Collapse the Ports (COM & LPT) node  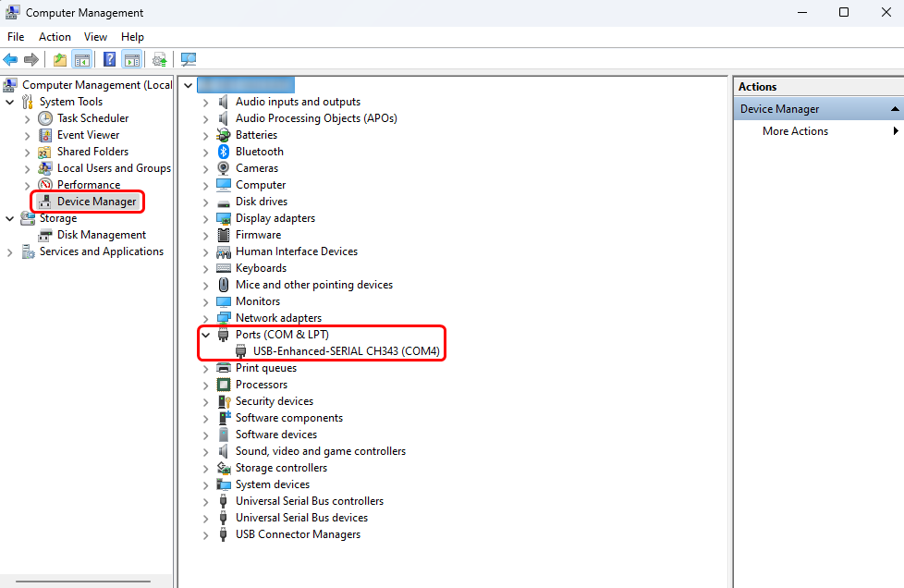(x=205, y=335)
